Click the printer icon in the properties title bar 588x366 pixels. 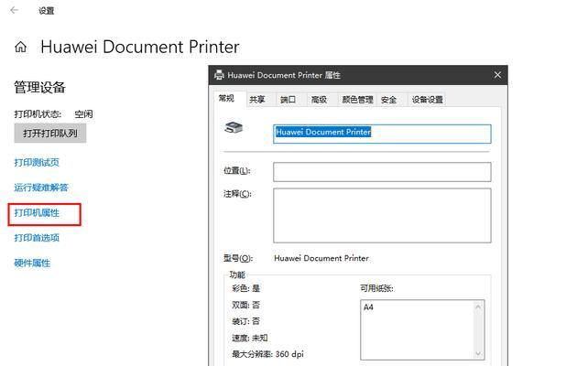219,75
